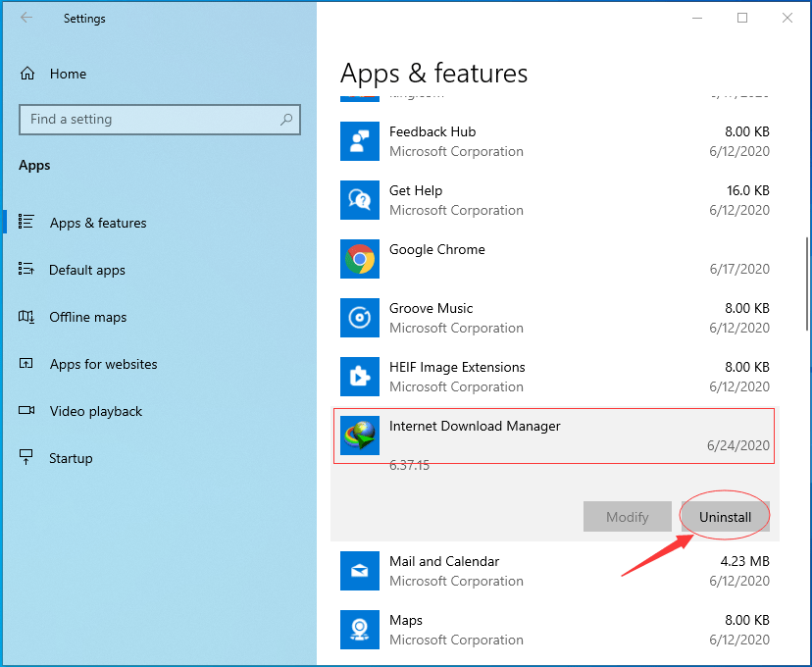Click the Internet Download Manager globe icon

point(360,436)
